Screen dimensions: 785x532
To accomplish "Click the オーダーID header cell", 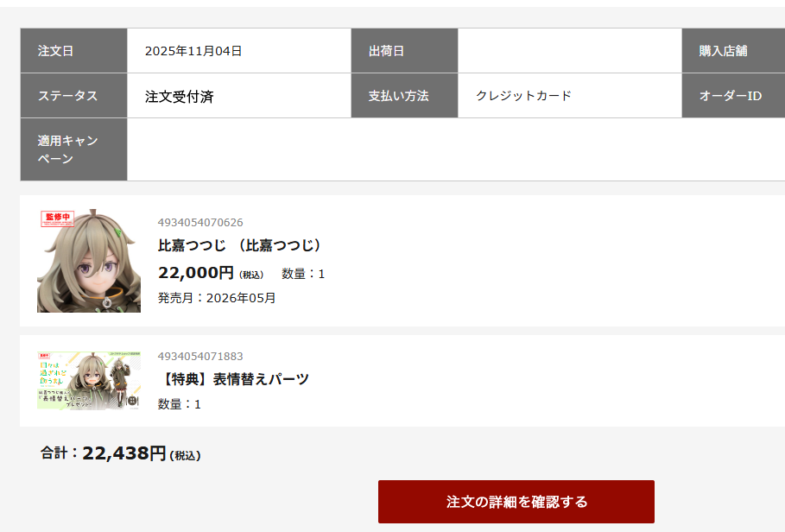I will point(732,96).
